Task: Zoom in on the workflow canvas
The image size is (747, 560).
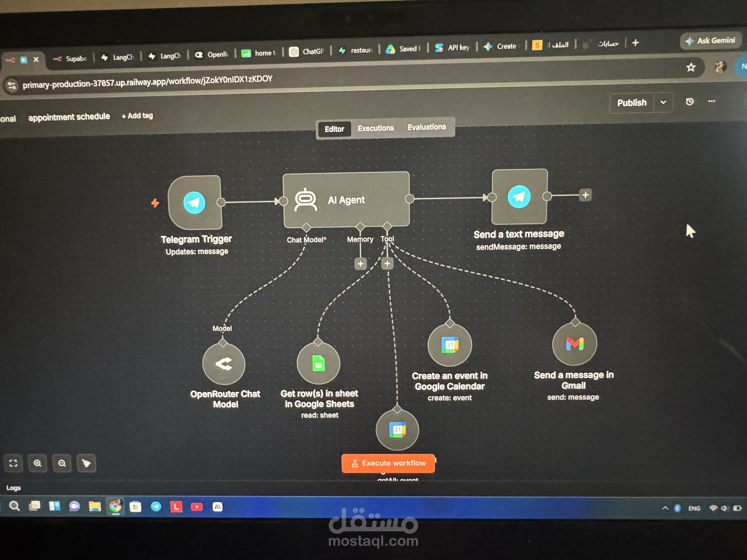Action: (x=37, y=463)
